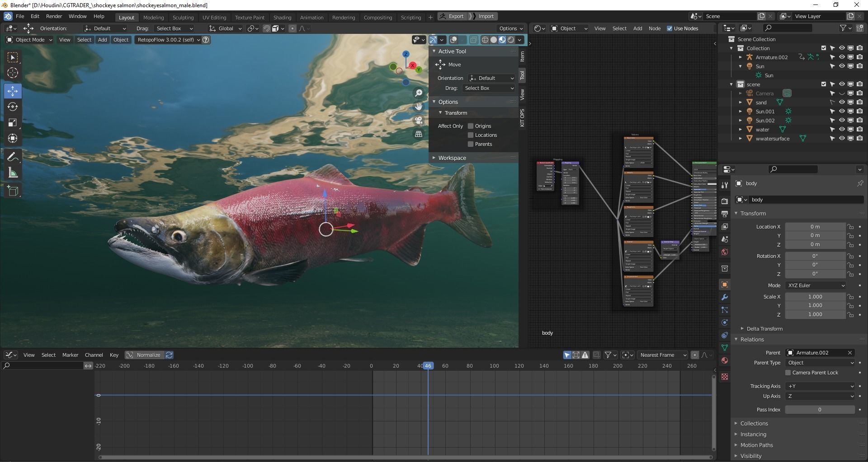The width and height of the screenshot is (868, 462).
Task: Switch to the Shading workspace tab
Action: point(282,17)
